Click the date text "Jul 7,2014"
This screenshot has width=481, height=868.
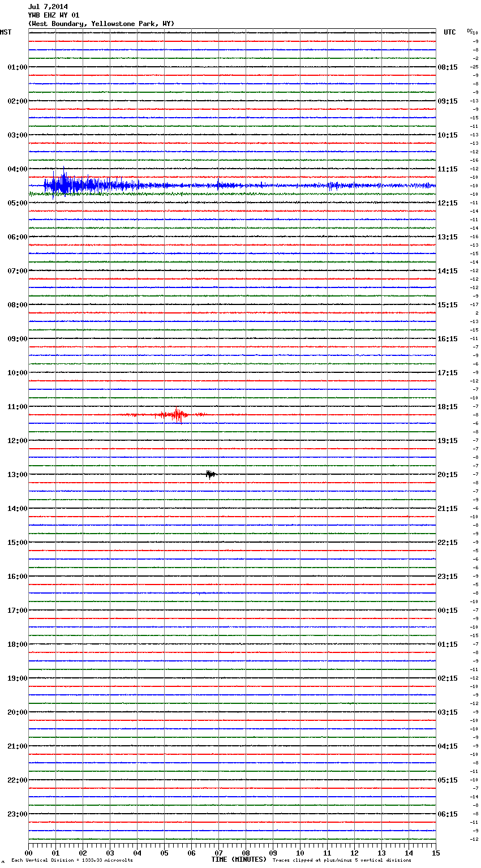tap(48, 7)
